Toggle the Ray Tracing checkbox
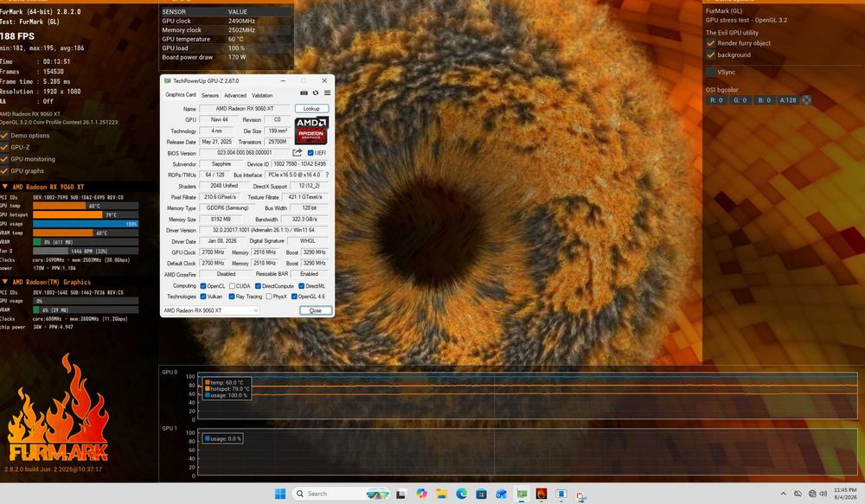Viewport: 865px width, 504px height. click(232, 297)
